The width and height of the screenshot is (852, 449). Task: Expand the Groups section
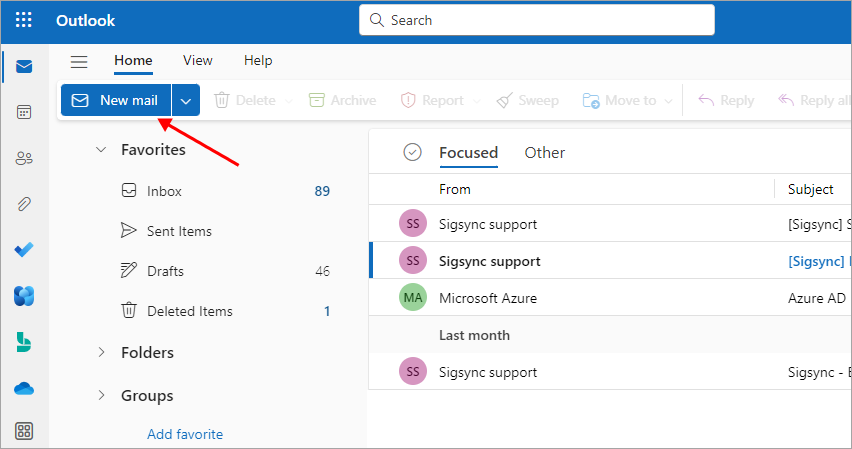(100, 395)
